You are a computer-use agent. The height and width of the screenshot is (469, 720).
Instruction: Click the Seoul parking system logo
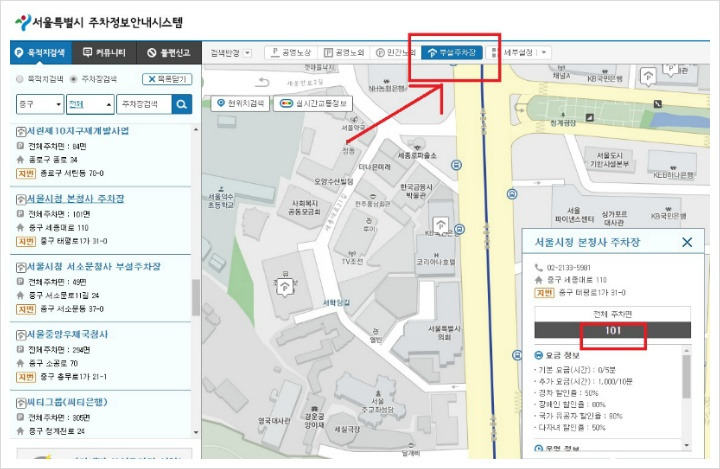[x=99, y=22]
